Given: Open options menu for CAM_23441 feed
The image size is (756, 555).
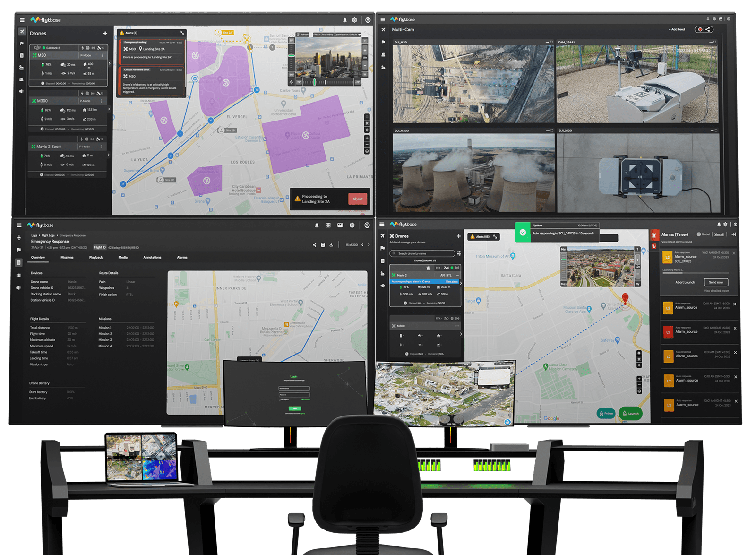Looking at the screenshot, I should coord(711,42).
